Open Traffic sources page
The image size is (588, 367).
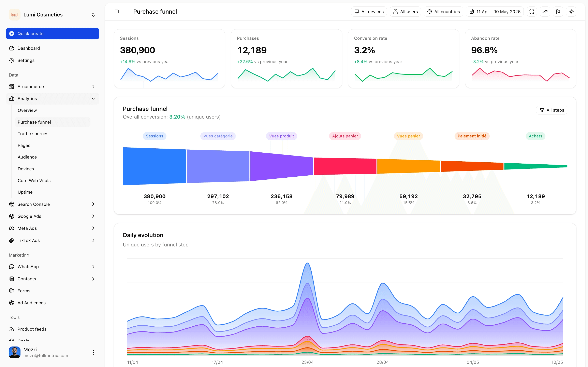coord(53,134)
